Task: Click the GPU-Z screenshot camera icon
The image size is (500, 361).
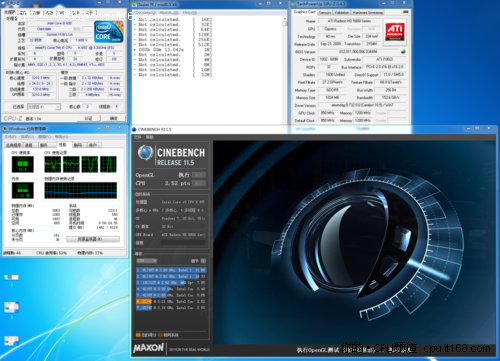Action: (405, 12)
